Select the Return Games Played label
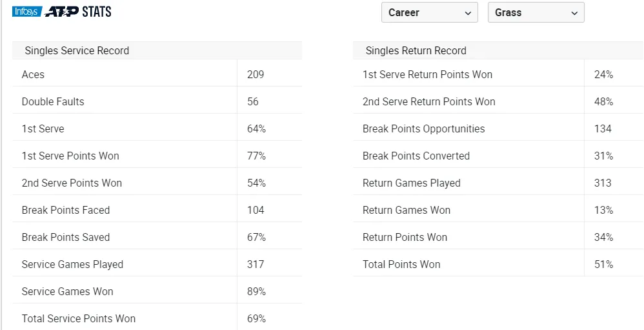Viewport: 644px width, 330px height. [x=412, y=183]
